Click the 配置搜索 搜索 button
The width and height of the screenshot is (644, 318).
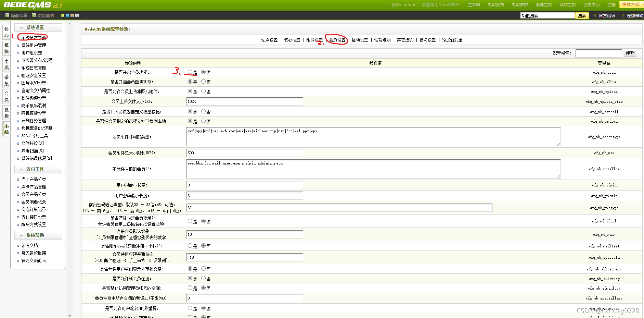(x=630, y=53)
